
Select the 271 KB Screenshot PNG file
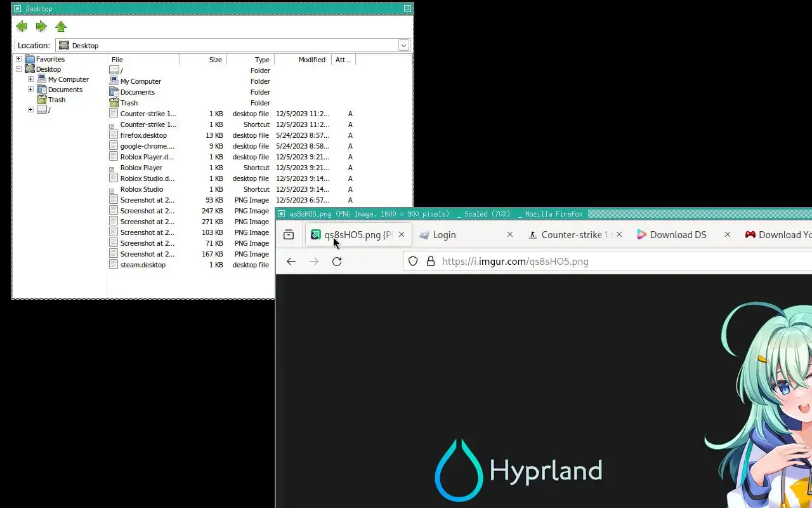point(147,222)
